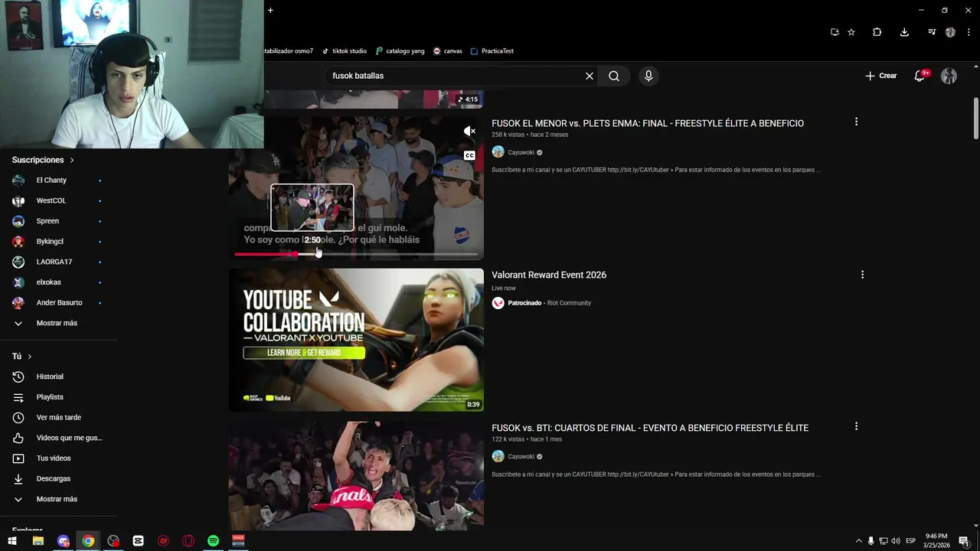Viewport: 980px width, 551px height.
Task: Open the system volume control in tray
Action: tap(896, 541)
